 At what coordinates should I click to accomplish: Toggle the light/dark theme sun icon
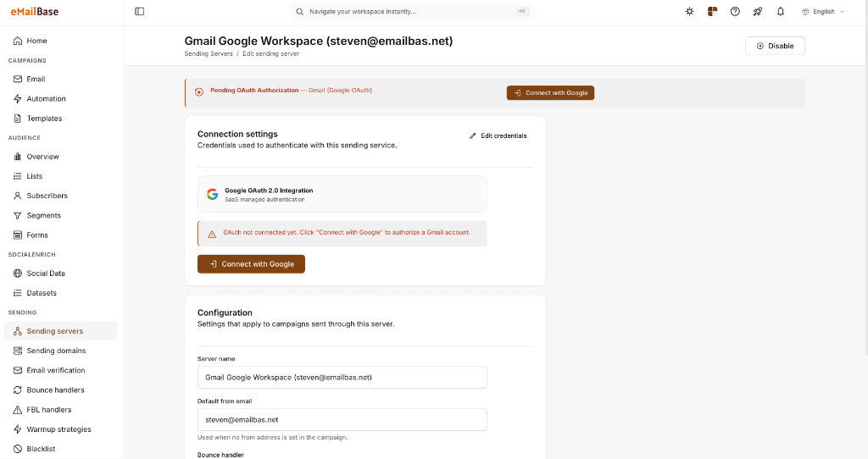[x=689, y=12]
